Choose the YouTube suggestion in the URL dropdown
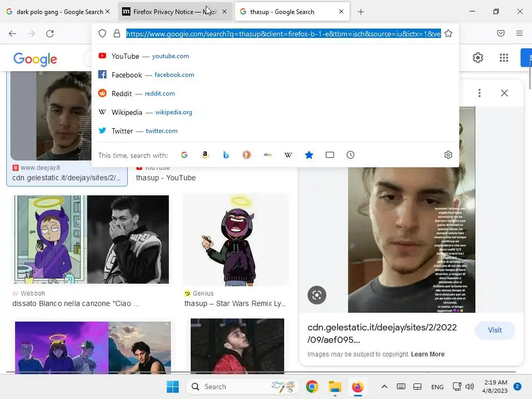532x399 pixels. [275, 56]
